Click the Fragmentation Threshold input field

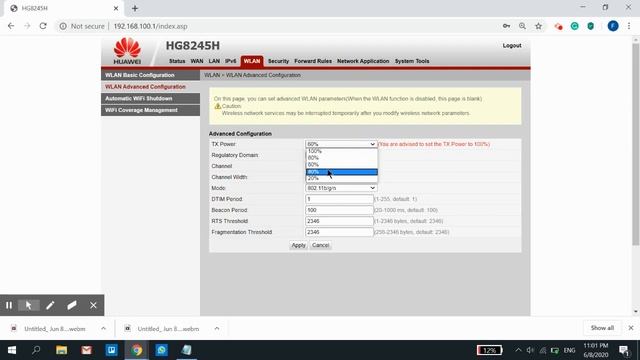[339, 232]
